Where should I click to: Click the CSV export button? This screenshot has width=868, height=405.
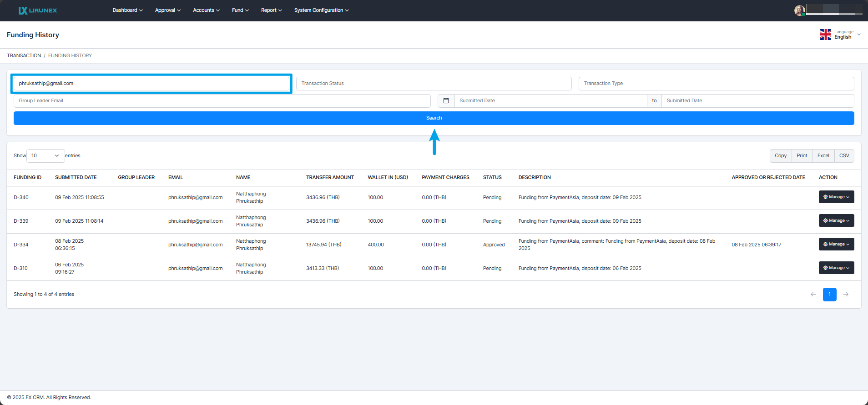(x=844, y=156)
